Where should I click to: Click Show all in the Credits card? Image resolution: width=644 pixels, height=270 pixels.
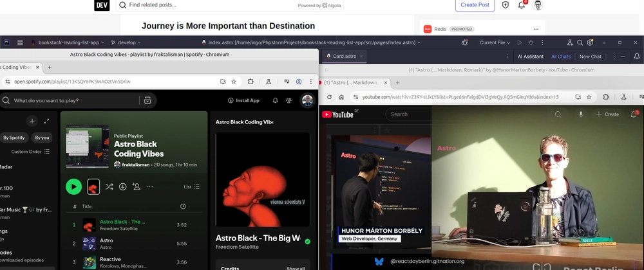tap(296, 268)
